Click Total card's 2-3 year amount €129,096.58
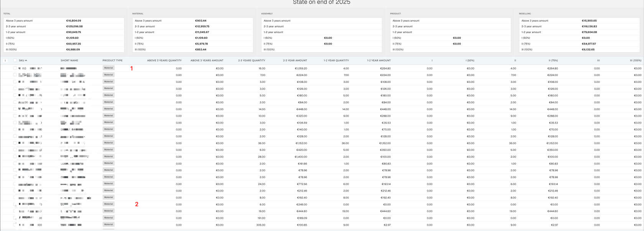The image size is (644, 231). (74, 26)
